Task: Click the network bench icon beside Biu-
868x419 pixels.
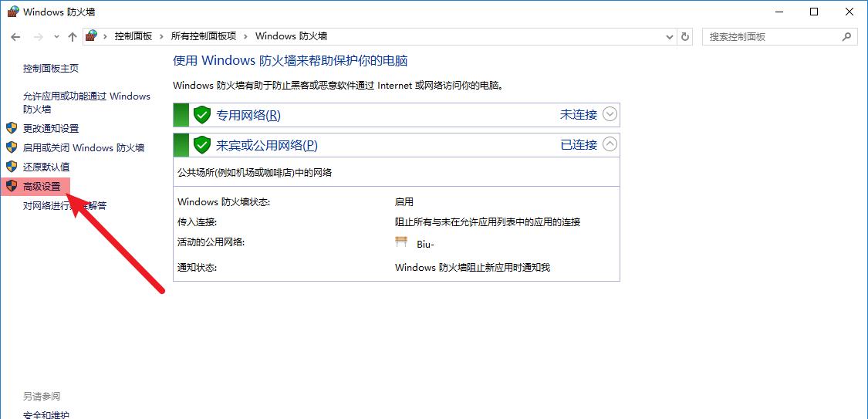Action: [401, 242]
